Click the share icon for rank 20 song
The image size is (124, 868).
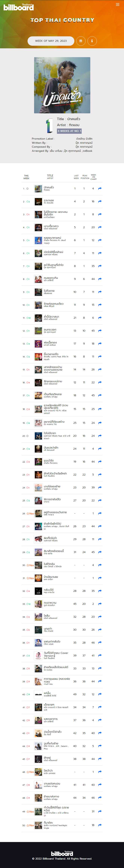[x=100, y=436]
